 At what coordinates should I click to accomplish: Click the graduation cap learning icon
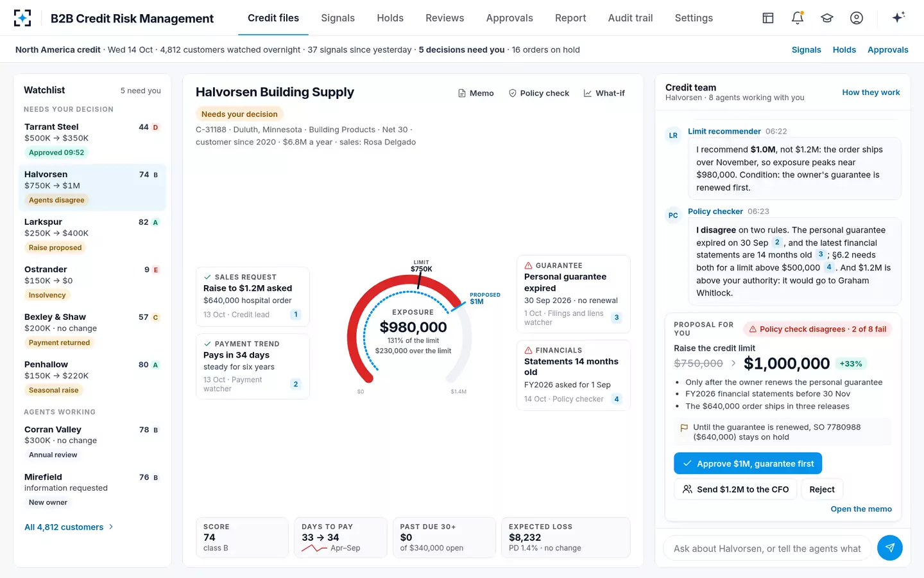click(827, 18)
